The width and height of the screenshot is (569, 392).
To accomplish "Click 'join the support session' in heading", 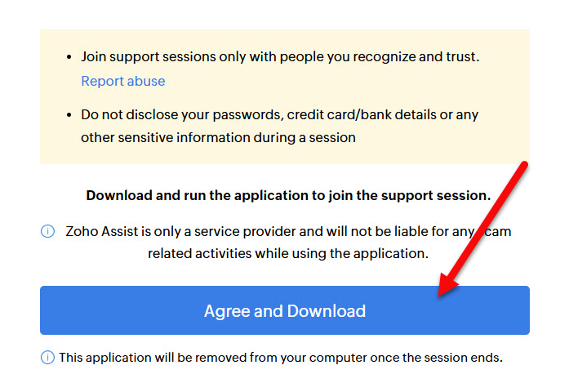I will [410, 195].
